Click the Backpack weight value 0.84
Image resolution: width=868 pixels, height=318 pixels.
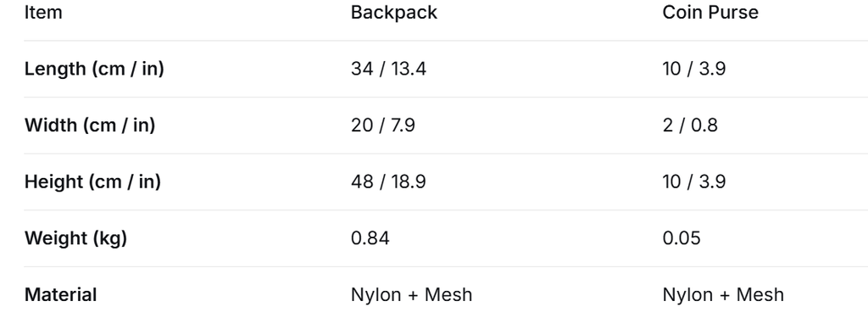[370, 238]
